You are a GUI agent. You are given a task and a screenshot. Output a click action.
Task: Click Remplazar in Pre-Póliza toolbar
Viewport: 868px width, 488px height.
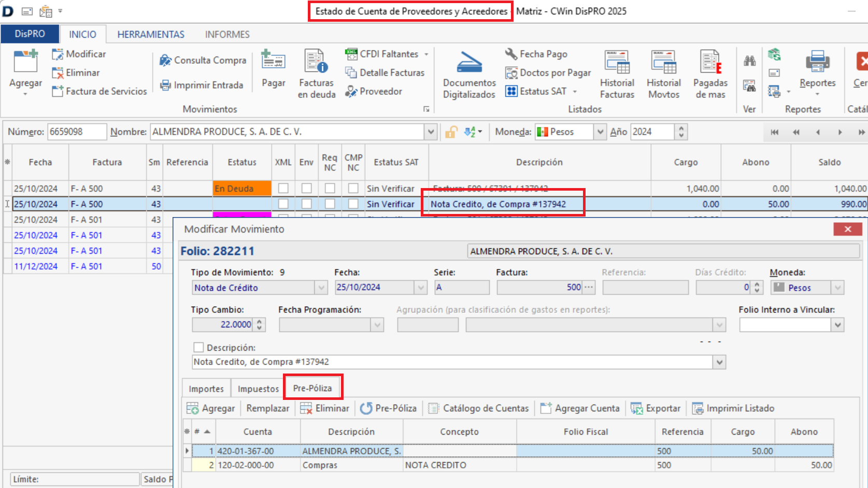click(268, 408)
